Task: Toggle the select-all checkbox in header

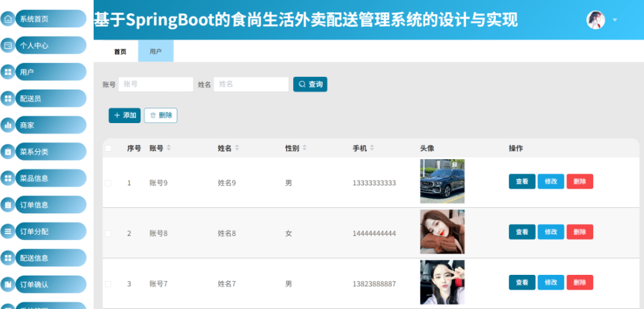Action: 108,148
